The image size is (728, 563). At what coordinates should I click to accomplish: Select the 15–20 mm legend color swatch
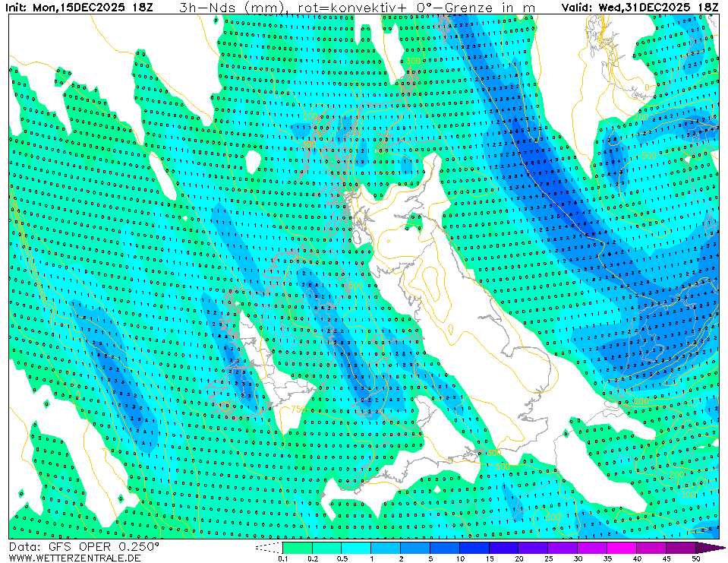(x=504, y=547)
